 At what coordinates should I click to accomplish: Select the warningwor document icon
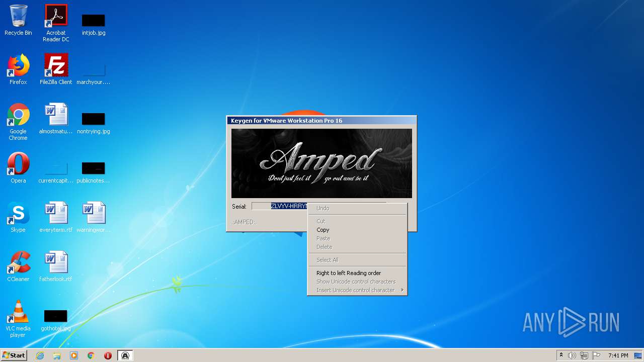[x=94, y=217]
